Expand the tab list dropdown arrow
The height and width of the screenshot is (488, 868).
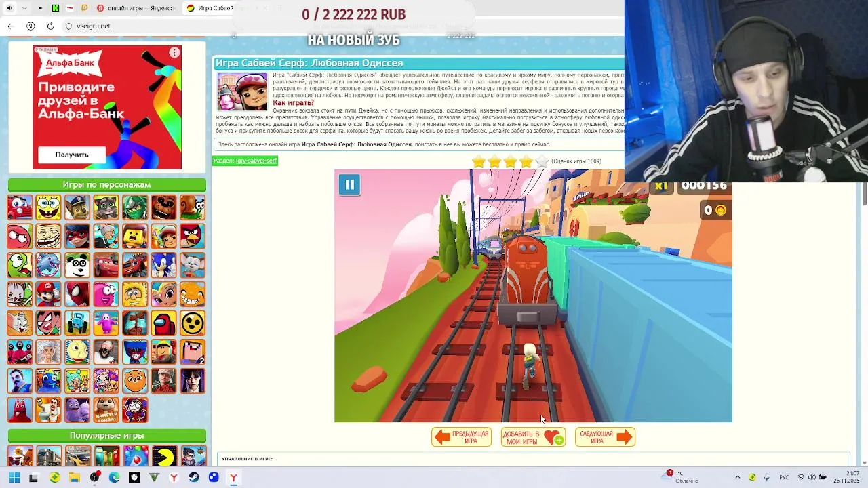click(x=24, y=8)
